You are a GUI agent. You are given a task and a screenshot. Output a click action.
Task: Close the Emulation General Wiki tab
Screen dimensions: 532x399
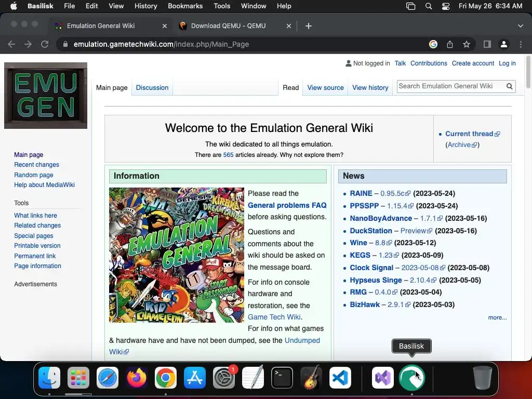point(165,26)
